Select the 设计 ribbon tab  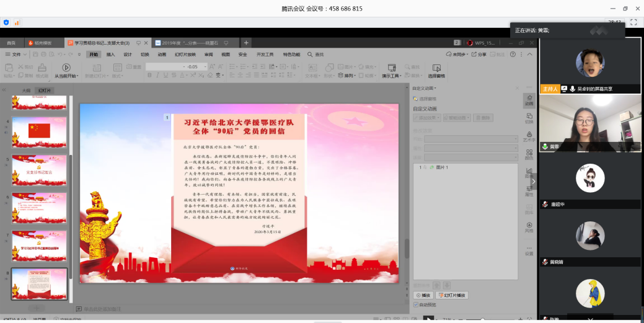point(128,54)
